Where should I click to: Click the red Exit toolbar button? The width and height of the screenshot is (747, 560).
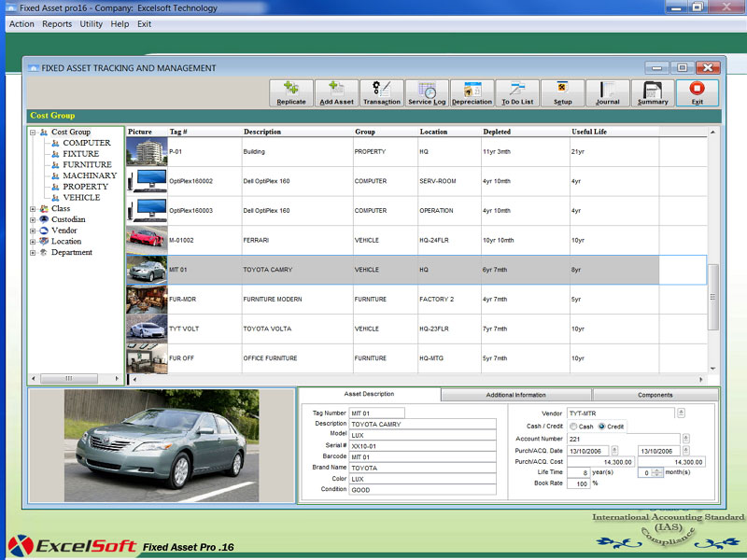pos(698,93)
